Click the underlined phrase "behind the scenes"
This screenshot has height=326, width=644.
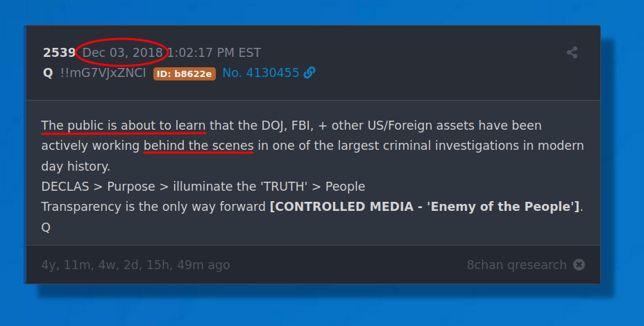click(x=198, y=146)
